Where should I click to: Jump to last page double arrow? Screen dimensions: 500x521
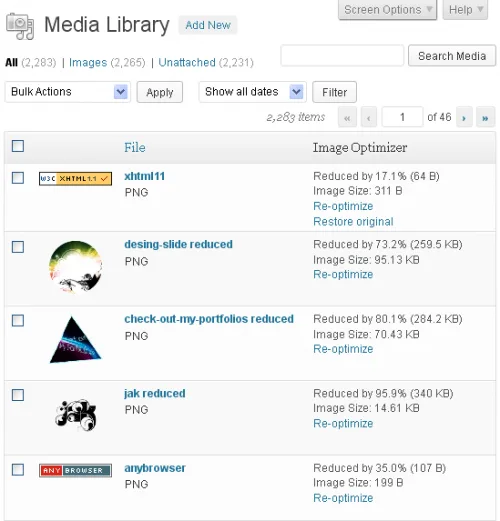[485, 117]
